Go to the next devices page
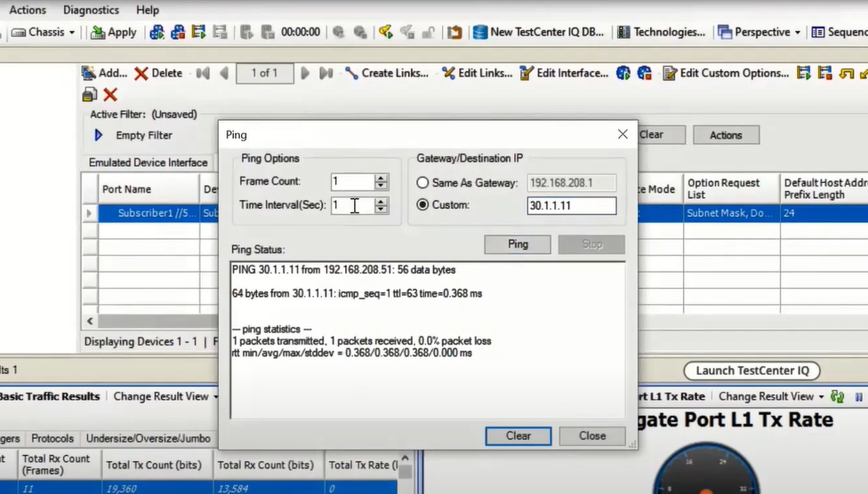868x494 pixels. click(304, 73)
